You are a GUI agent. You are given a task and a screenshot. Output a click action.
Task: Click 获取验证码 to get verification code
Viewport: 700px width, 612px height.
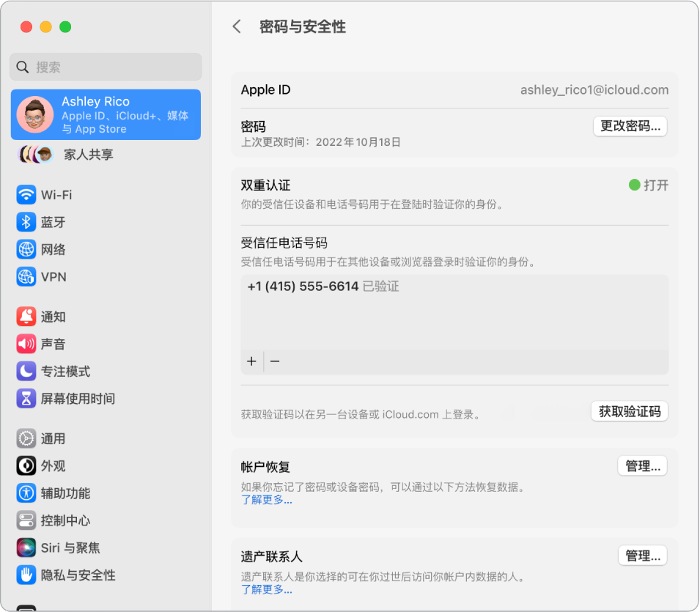pyautogui.click(x=629, y=411)
